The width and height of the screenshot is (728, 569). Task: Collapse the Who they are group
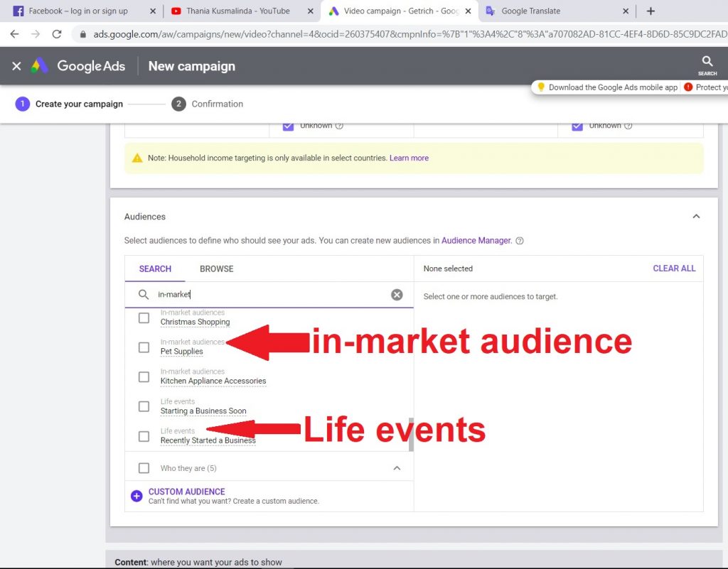[x=397, y=468]
